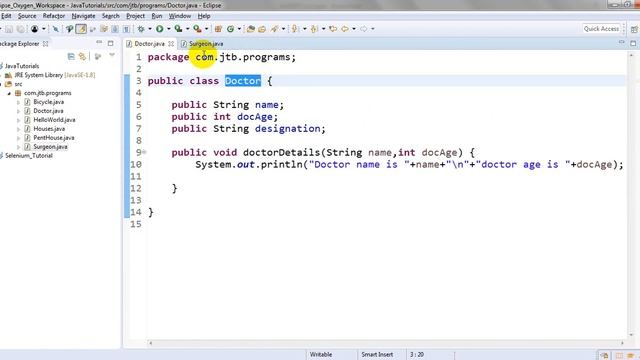The height and width of the screenshot is (360, 640).
Task: Click the Skip All Breakpoints icon
Action: coord(56,29)
